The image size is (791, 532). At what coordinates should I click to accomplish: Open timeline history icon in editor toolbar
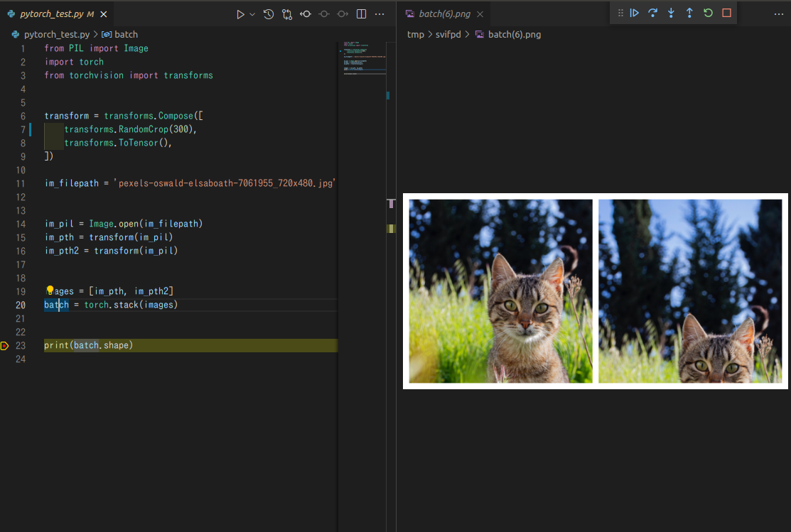point(269,14)
